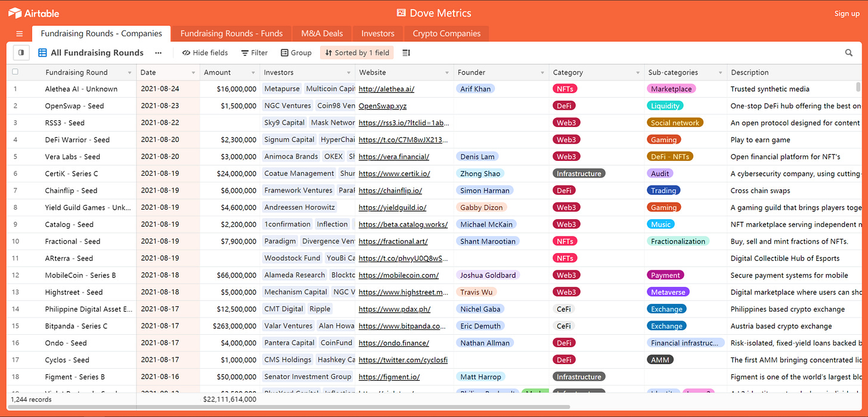Open the https://www.certik.io/ link
The image size is (868, 417).
click(x=394, y=174)
